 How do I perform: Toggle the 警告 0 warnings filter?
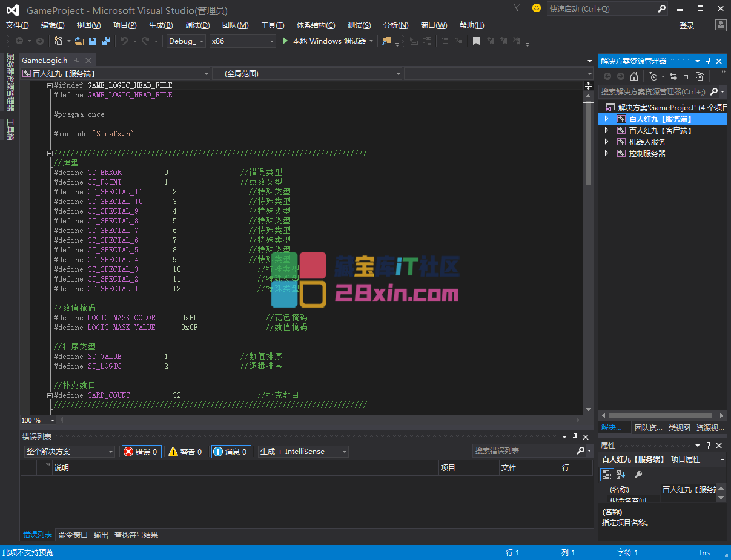pyautogui.click(x=186, y=452)
